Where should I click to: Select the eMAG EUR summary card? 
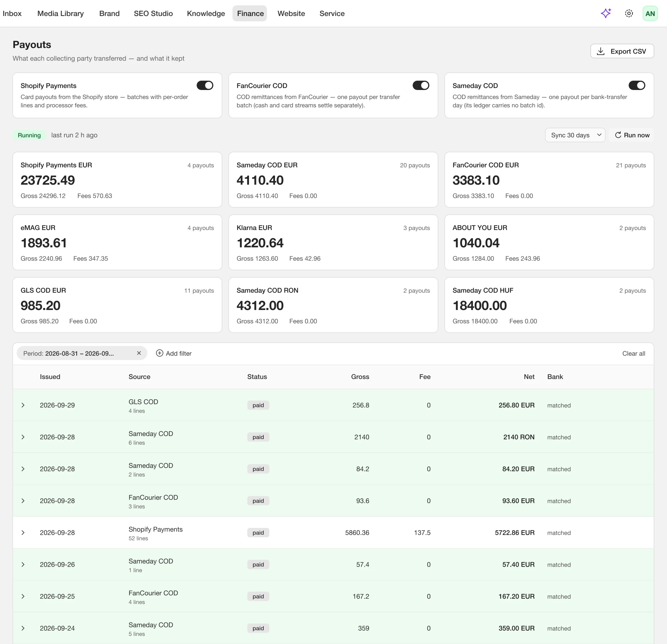pyautogui.click(x=117, y=242)
